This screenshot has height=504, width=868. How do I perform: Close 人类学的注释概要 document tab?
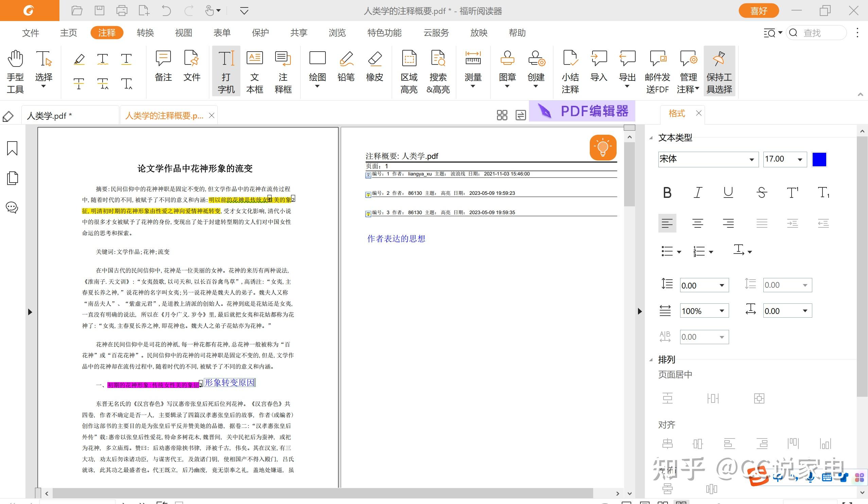(212, 116)
